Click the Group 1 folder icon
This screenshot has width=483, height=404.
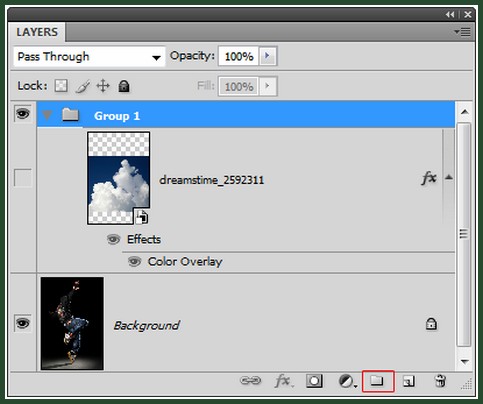pyautogui.click(x=70, y=115)
